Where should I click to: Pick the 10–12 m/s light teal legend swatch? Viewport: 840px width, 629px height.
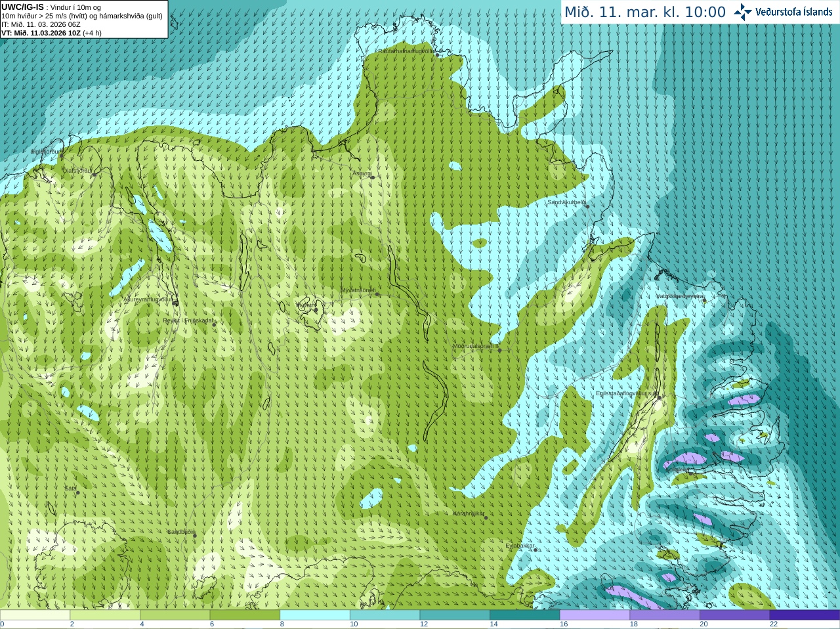(x=385, y=615)
